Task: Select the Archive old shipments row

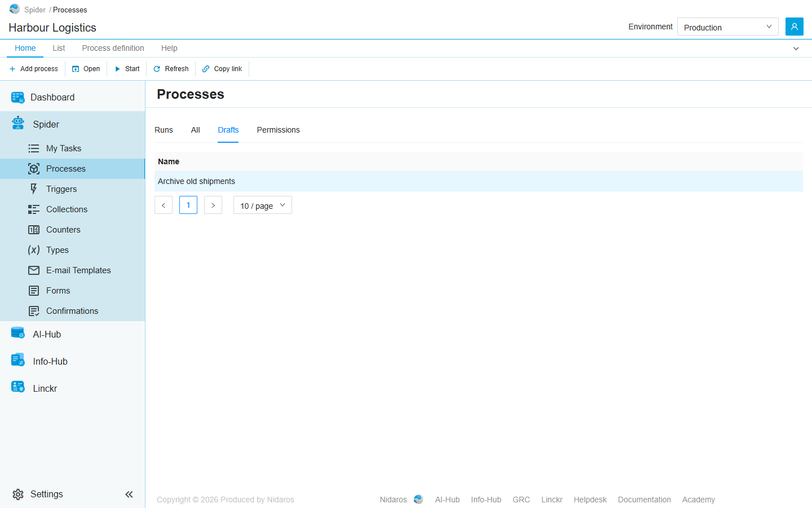Action: 479,181
